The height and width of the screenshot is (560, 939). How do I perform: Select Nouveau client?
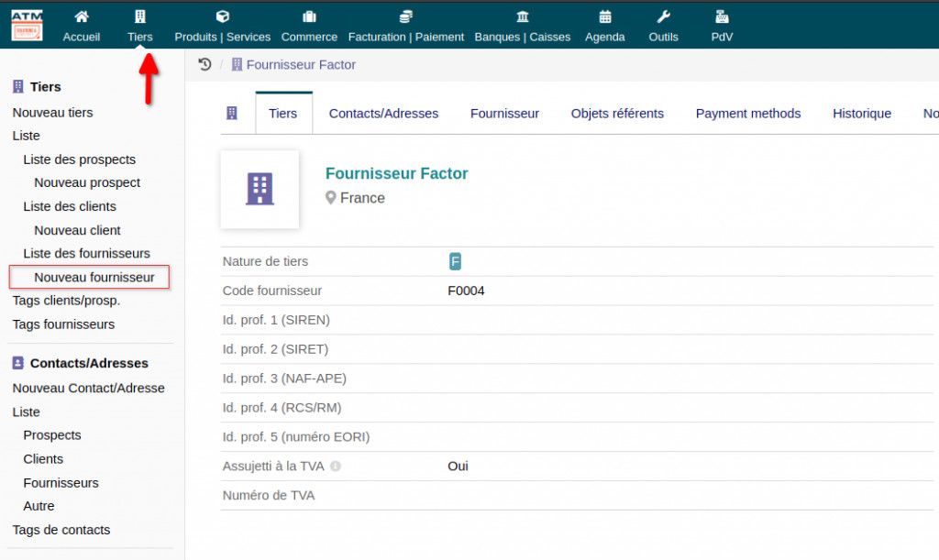[77, 230]
